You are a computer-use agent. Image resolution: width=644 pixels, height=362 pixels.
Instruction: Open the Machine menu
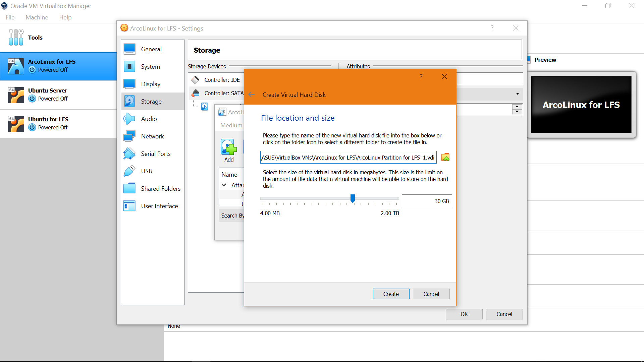coord(37,17)
